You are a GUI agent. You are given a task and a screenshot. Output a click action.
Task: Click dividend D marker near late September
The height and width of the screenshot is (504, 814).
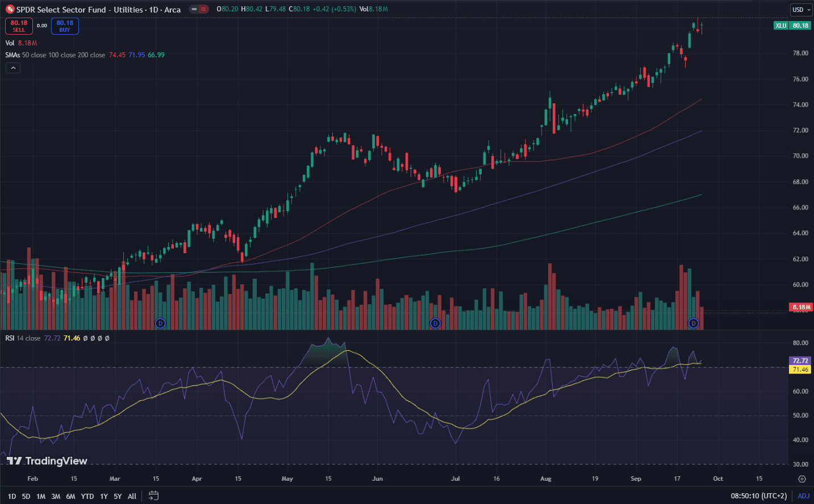(693, 324)
